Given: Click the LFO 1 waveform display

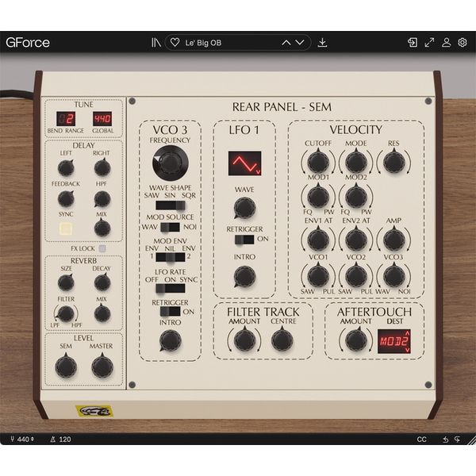Looking at the screenshot, I should point(244,163).
